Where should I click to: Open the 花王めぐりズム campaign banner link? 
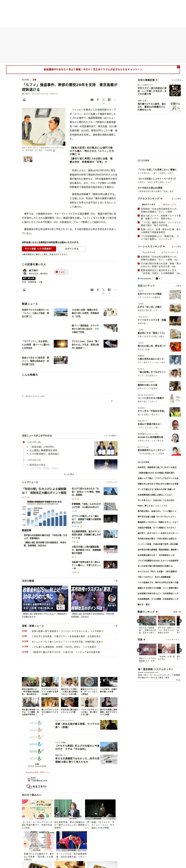[x=93, y=69]
